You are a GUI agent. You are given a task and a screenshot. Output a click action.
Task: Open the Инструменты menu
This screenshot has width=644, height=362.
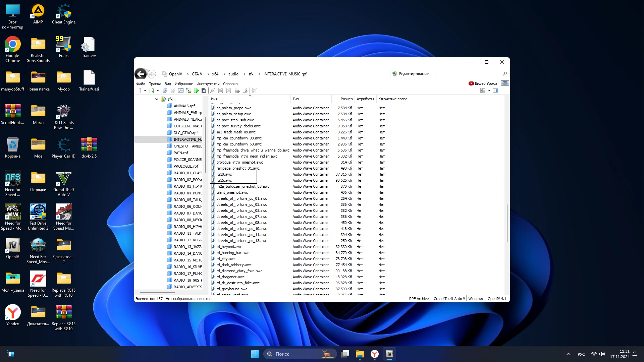pyautogui.click(x=208, y=84)
